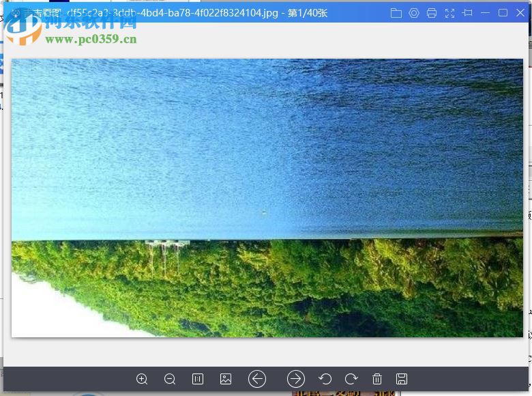
Task: Print the current image
Action: click(x=432, y=13)
